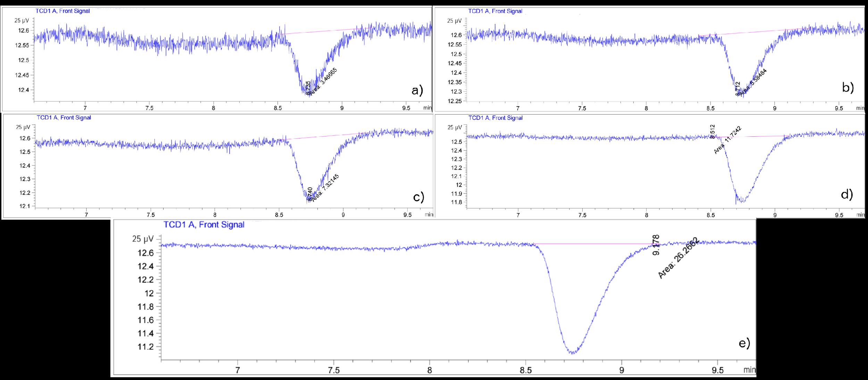Click the 'TCD1 A, Front Signal' title in panel e

pyautogui.click(x=204, y=225)
